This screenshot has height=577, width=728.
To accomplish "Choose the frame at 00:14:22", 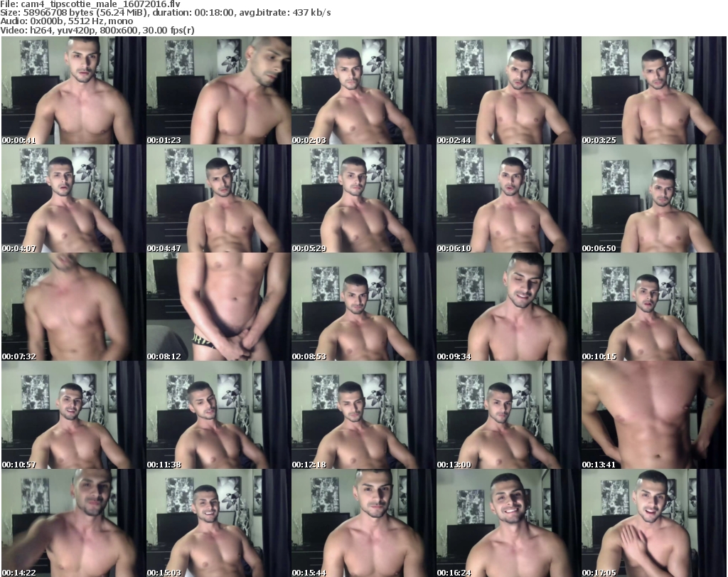I will point(73,523).
